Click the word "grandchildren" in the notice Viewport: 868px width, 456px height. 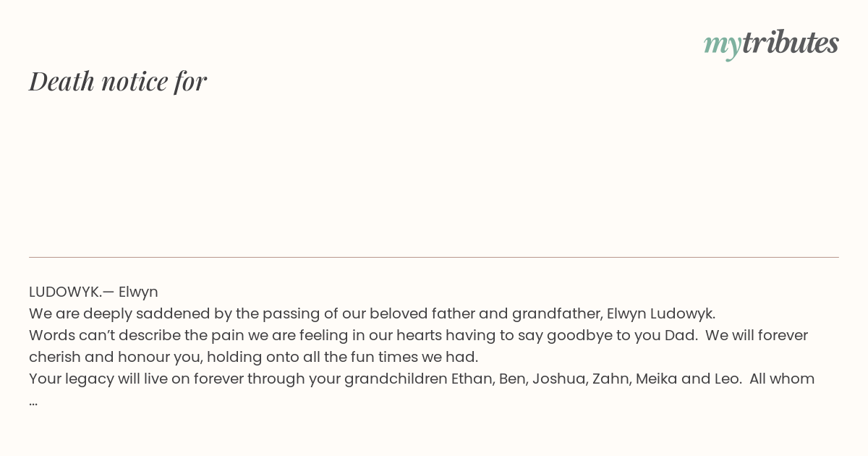click(396, 379)
